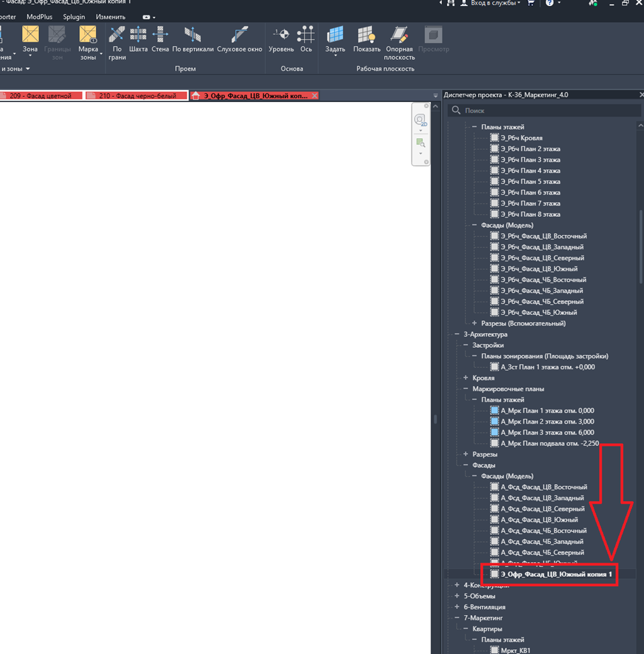Open the view tabs list dropdown arrow
This screenshot has width=644, height=654.
coord(435,95)
